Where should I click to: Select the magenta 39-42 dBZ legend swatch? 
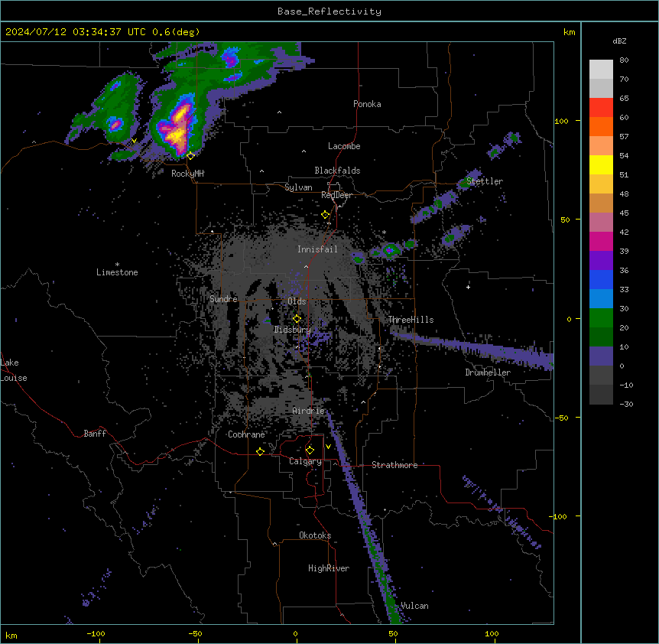tap(601, 241)
